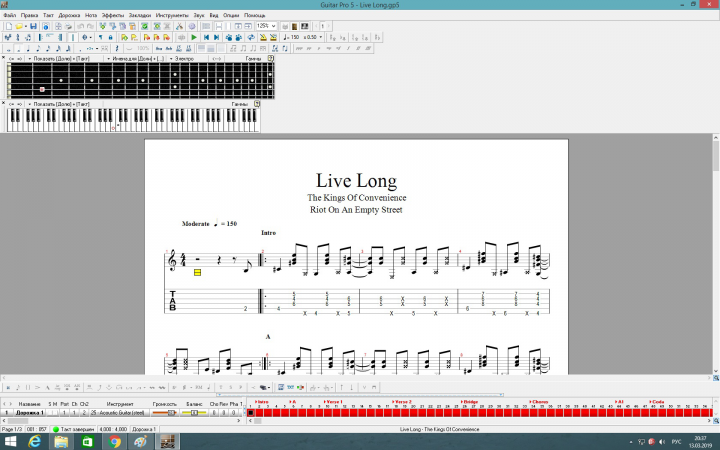The image size is (720, 450).
Task: Click the rest symbol icon in note toolbar
Action: coord(117,48)
